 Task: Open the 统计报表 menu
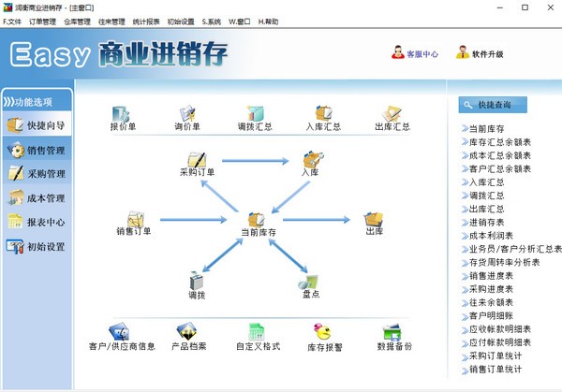pos(146,22)
